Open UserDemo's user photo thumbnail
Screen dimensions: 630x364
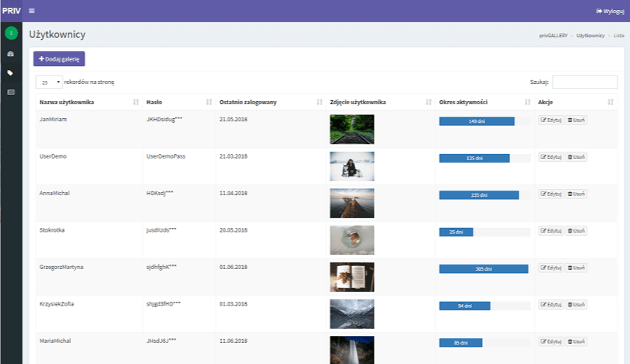click(351, 166)
